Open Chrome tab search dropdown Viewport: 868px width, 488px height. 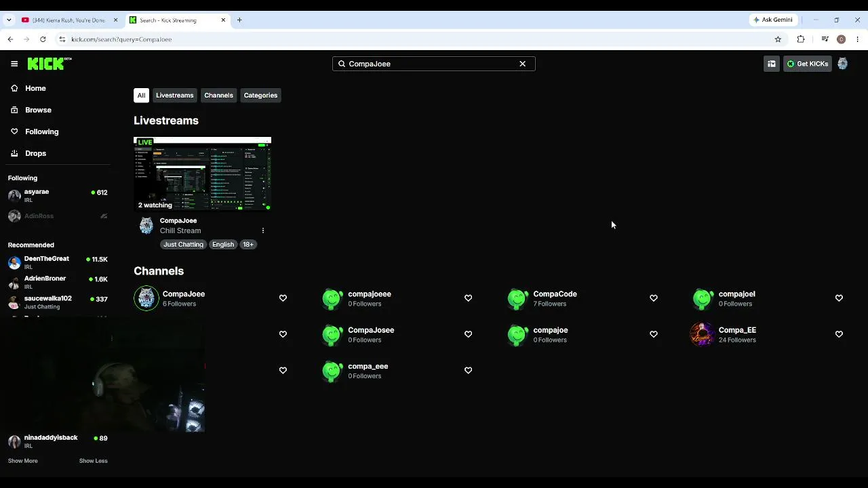[9, 20]
